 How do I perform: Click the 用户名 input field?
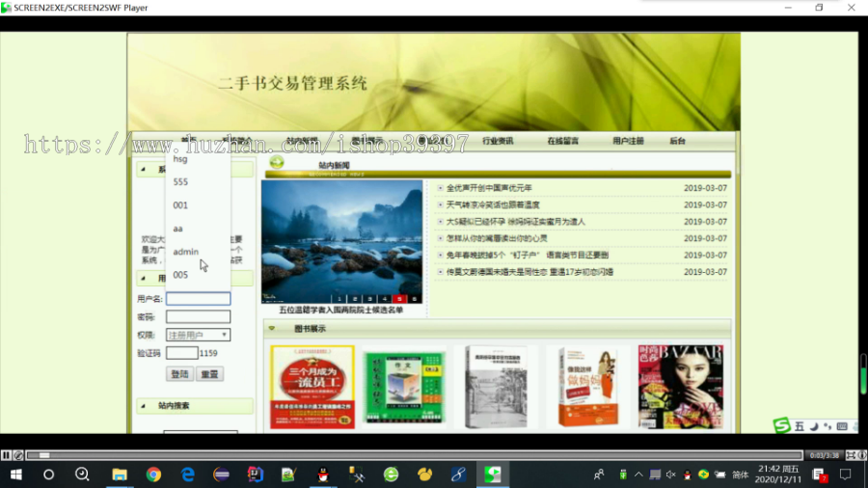point(198,299)
